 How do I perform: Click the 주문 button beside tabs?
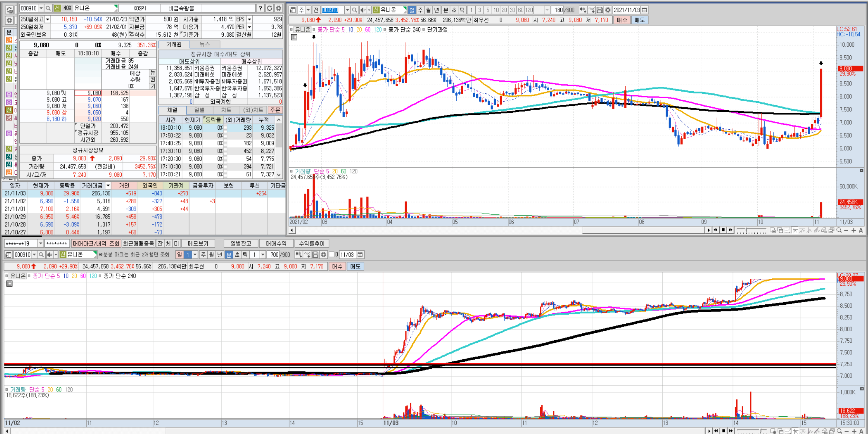(275, 110)
